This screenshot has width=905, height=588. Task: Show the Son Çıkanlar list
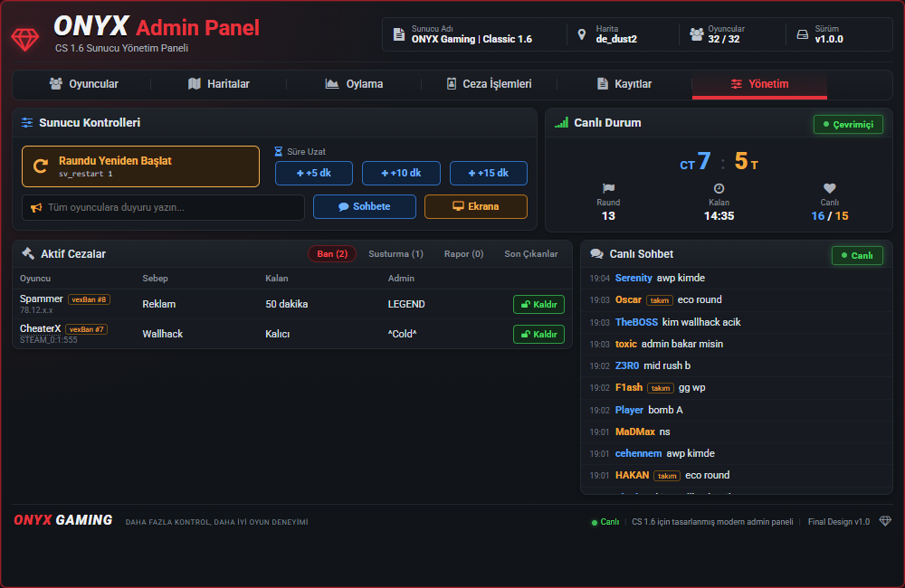[531, 254]
